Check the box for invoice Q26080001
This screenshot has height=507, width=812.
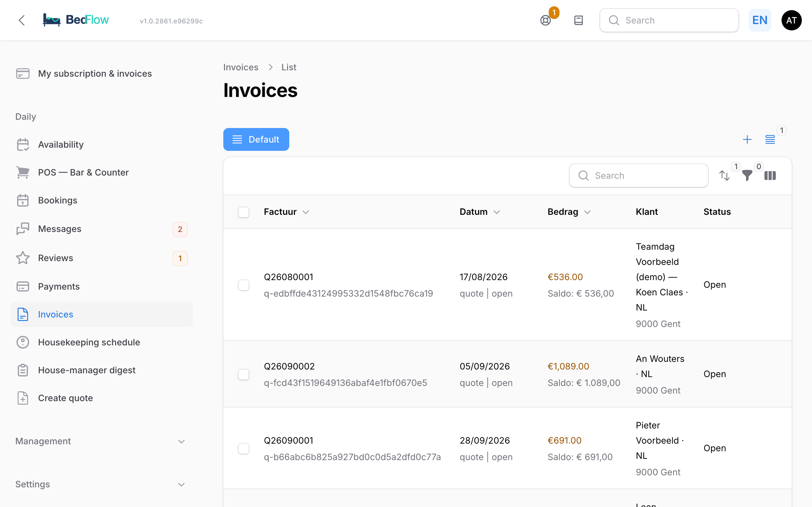pos(244,285)
